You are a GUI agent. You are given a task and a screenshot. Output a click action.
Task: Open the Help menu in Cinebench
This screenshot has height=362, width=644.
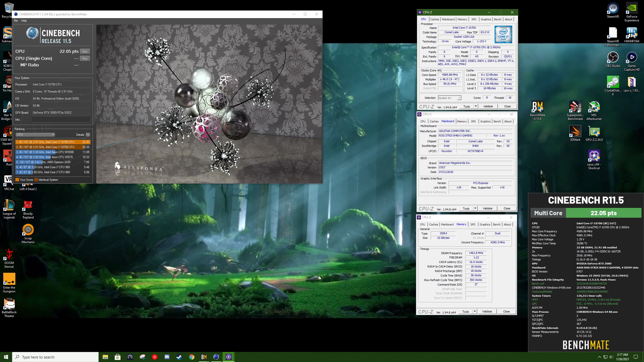pos(24,21)
